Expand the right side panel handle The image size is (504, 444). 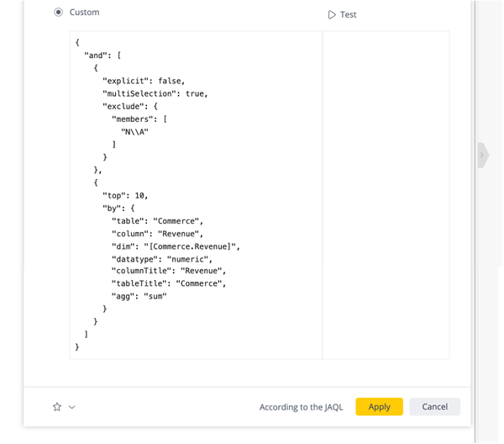click(x=482, y=156)
